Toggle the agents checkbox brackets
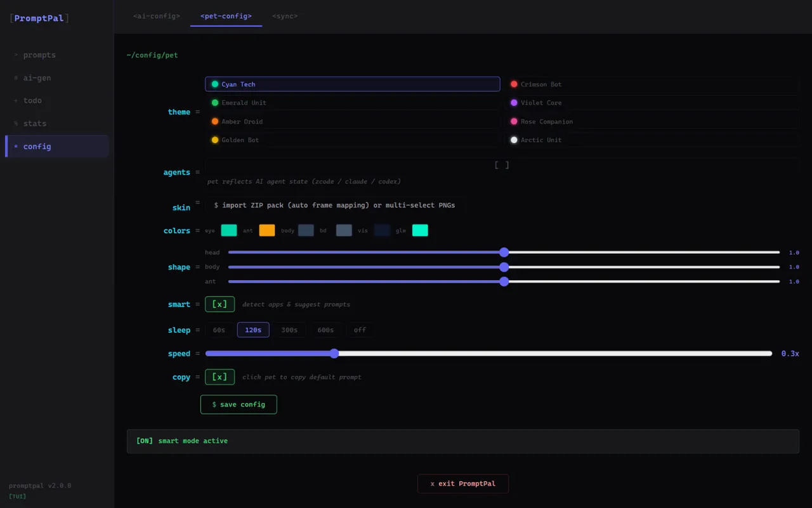Image resolution: width=812 pixels, height=508 pixels. pyautogui.click(x=502, y=165)
